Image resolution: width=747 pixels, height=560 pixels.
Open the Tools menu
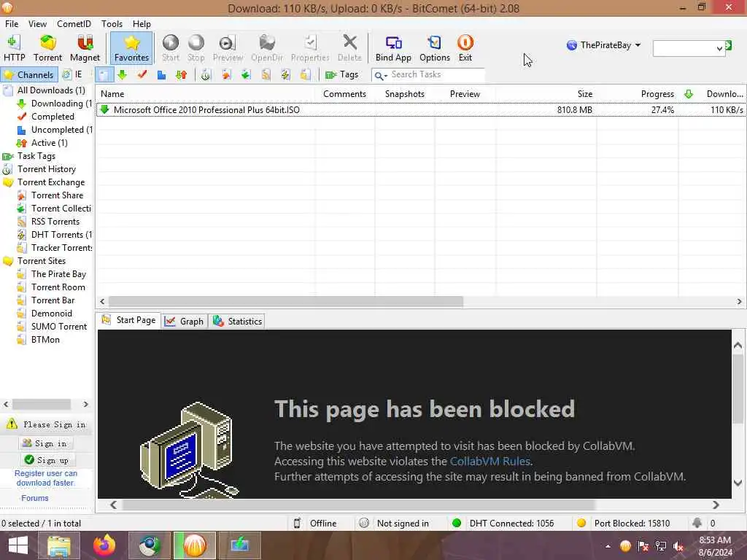point(112,24)
